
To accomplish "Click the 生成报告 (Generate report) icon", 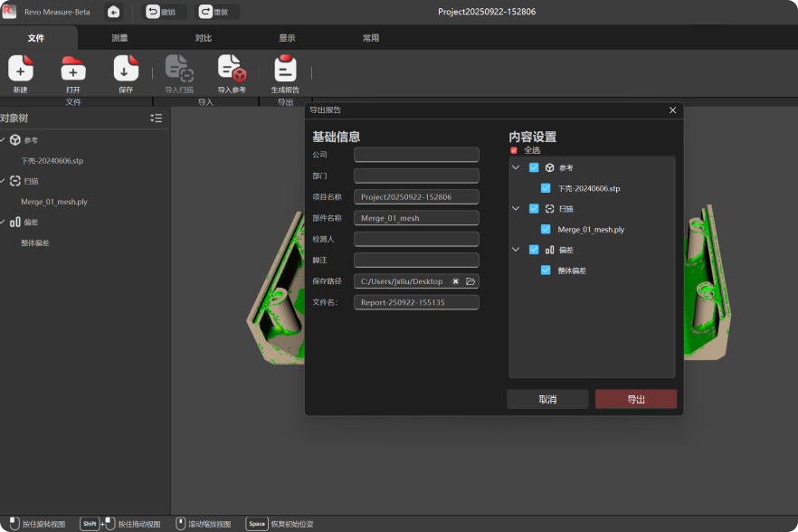I will pos(285,69).
